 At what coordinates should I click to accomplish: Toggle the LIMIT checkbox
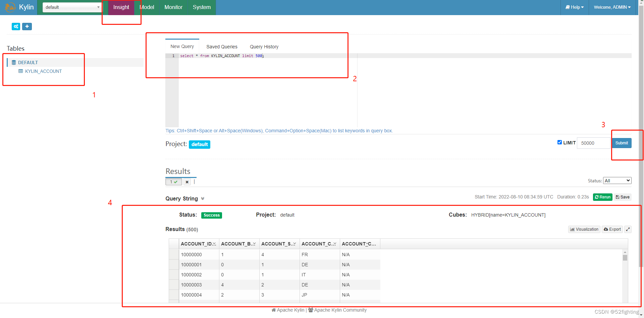[x=559, y=142]
